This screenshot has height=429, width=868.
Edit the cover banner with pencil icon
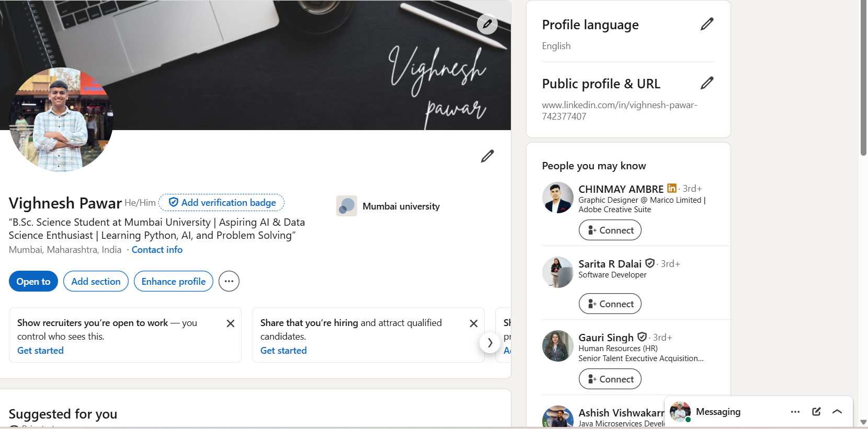pos(487,24)
